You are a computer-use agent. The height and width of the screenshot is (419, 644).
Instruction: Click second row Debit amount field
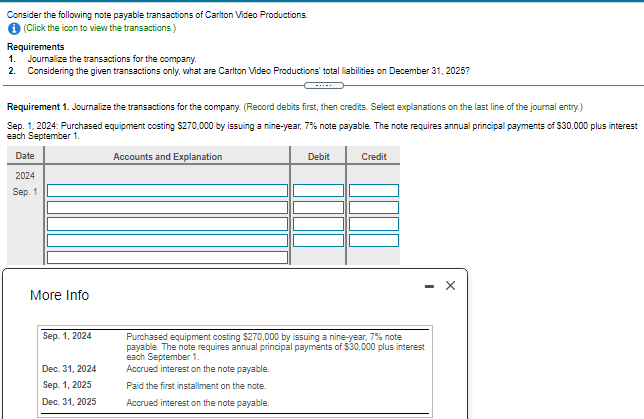(318, 207)
